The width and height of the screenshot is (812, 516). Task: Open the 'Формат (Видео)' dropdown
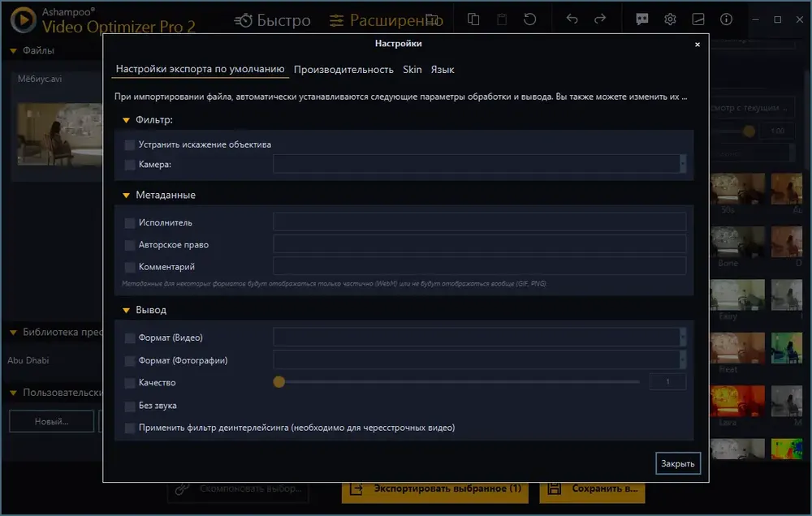click(x=480, y=338)
